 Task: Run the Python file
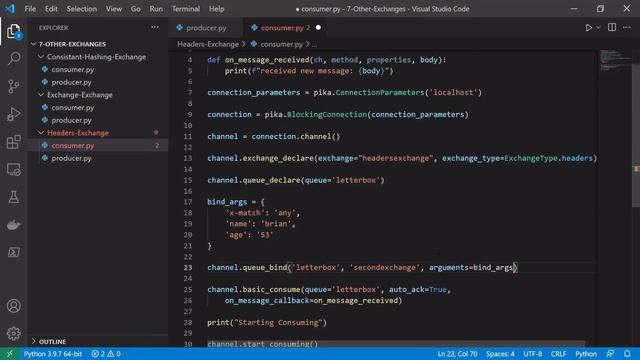coord(589,28)
